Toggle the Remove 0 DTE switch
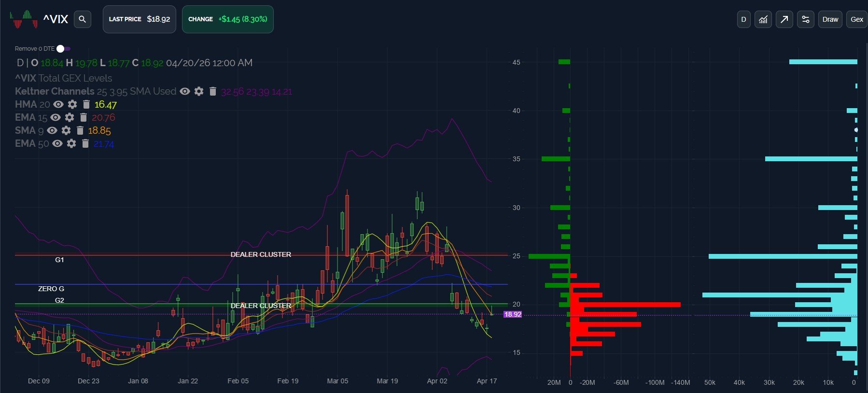 pos(63,49)
